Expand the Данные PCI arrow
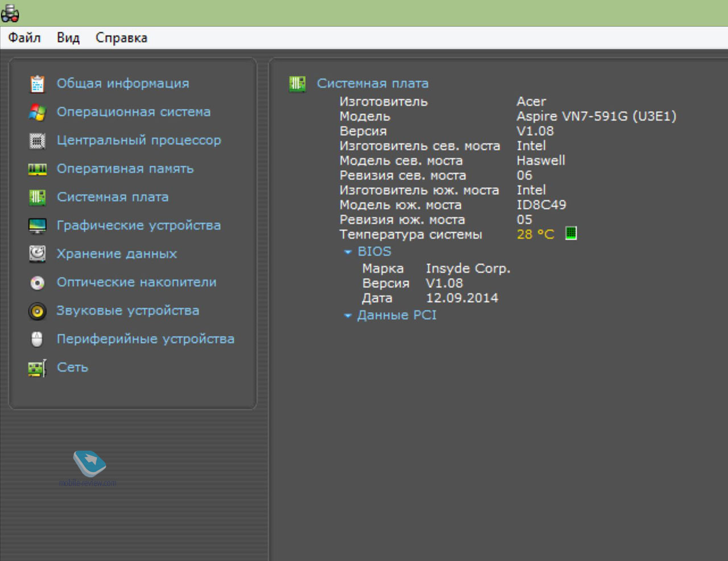Screen dimensions: 728x561 coord(348,316)
